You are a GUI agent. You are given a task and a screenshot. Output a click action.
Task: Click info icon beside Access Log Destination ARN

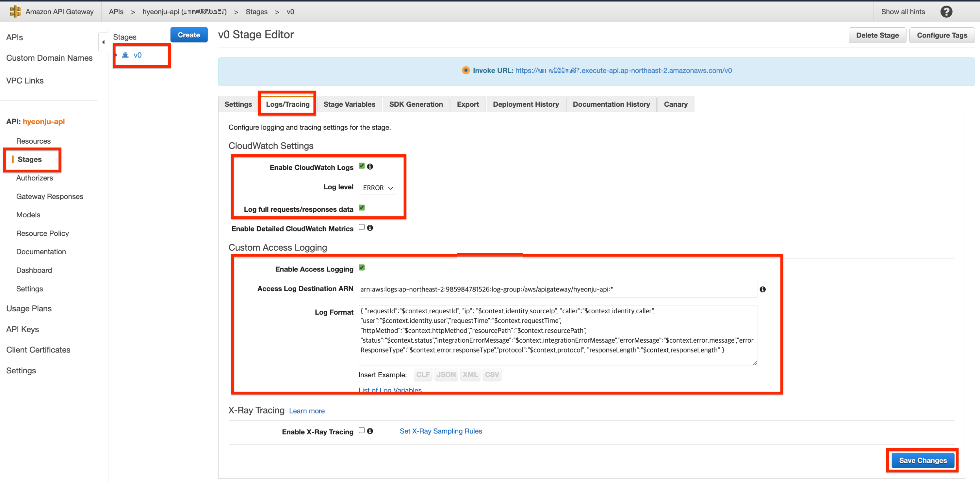(x=762, y=289)
